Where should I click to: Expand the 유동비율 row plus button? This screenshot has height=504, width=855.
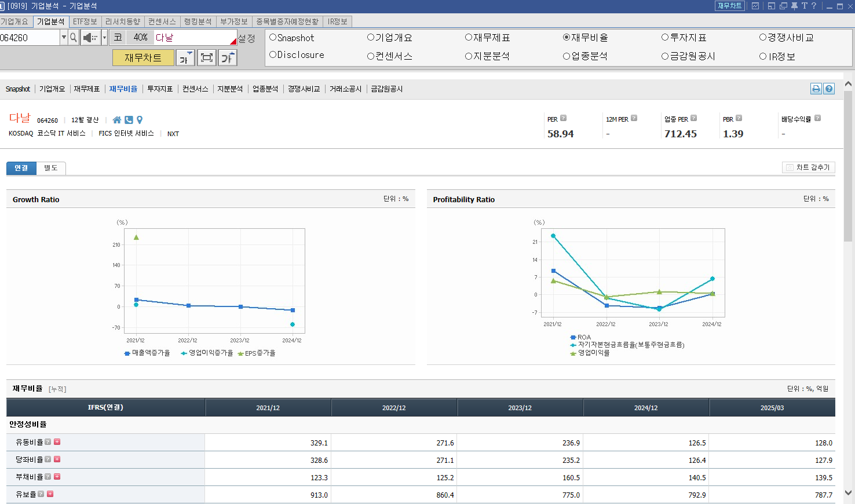57,442
